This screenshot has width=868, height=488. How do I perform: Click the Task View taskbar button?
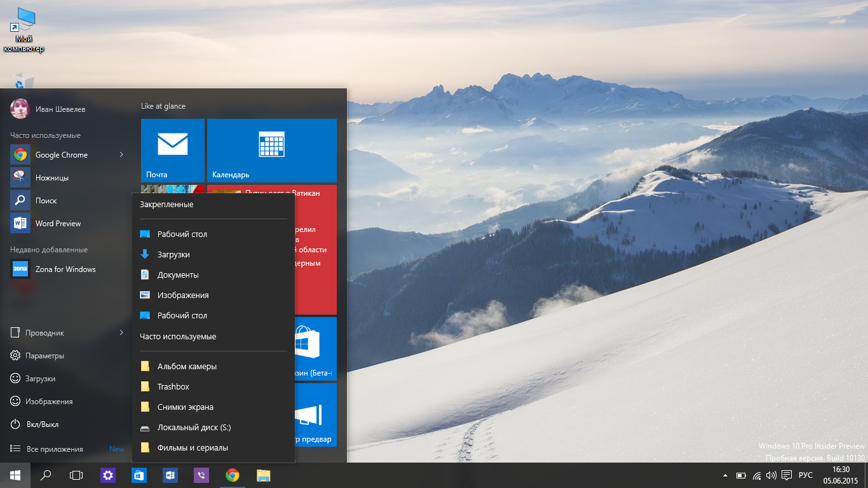click(x=76, y=475)
